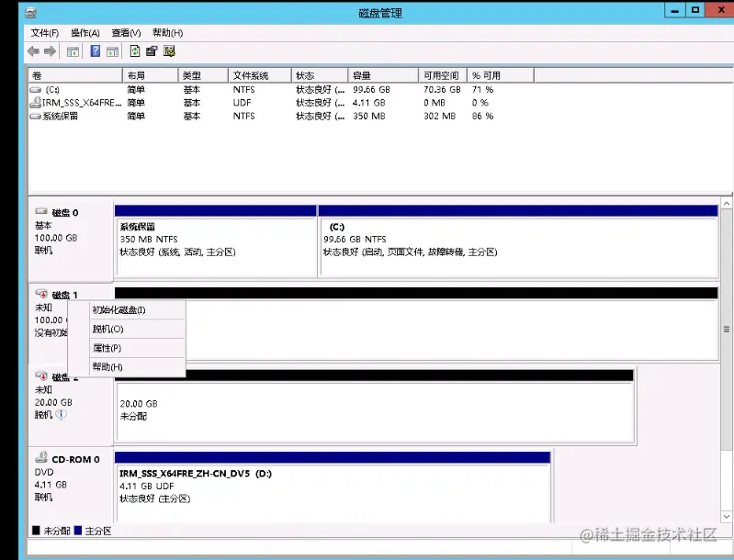Viewport: 734px width, 560px height.
Task: Select the (C:) 99.66 GB NTFS partition
Action: point(518,241)
